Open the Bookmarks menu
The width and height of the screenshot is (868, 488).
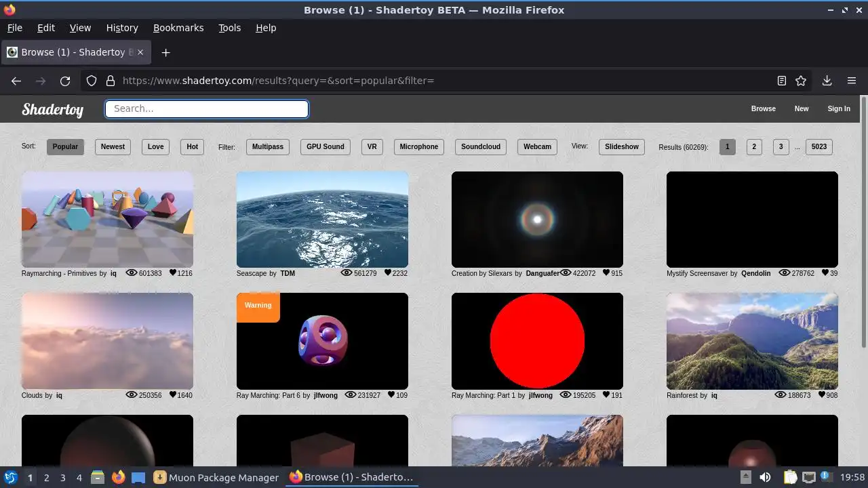point(178,28)
